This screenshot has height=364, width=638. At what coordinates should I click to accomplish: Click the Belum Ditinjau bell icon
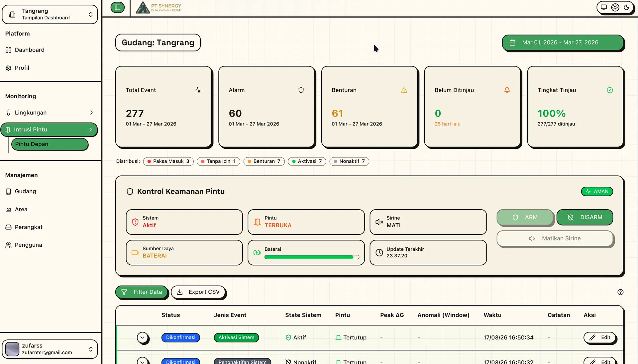point(507,90)
